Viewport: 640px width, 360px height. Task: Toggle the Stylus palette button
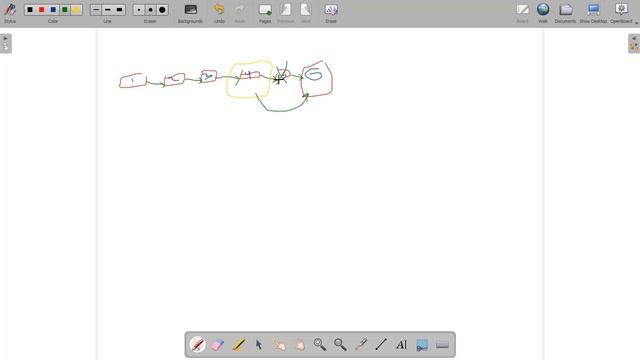point(10,13)
